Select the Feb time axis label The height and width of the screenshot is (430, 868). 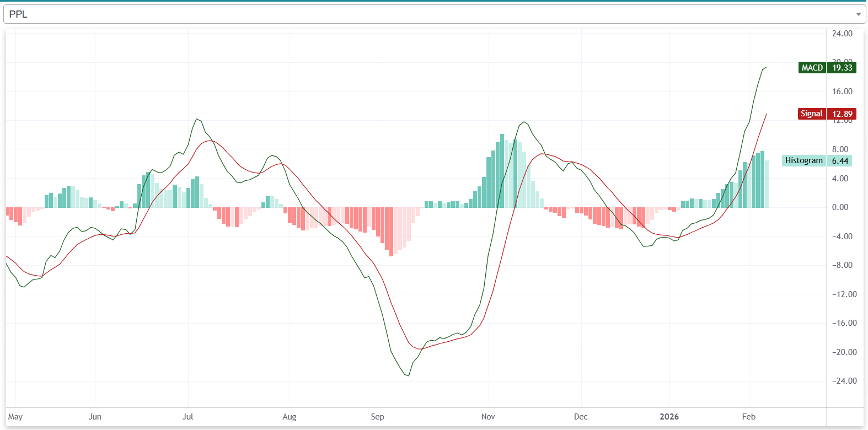point(748,417)
